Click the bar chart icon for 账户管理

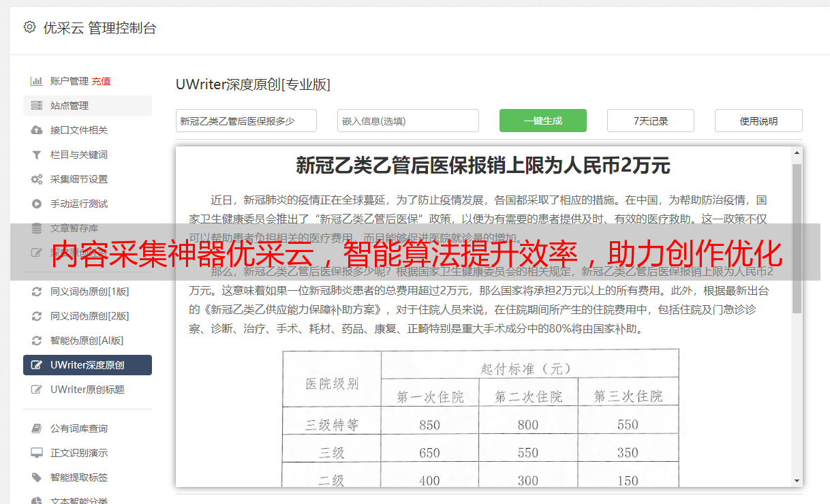pyautogui.click(x=37, y=81)
